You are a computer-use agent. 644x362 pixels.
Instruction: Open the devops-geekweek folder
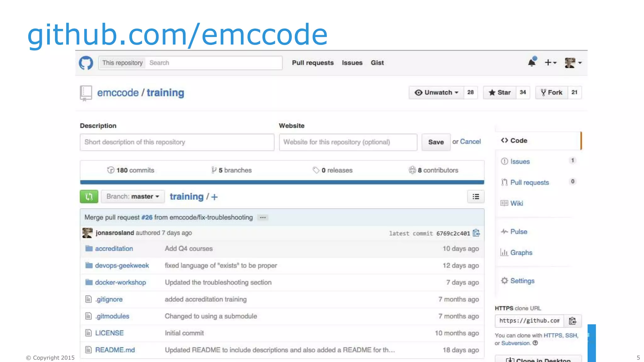click(x=122, y=266)
